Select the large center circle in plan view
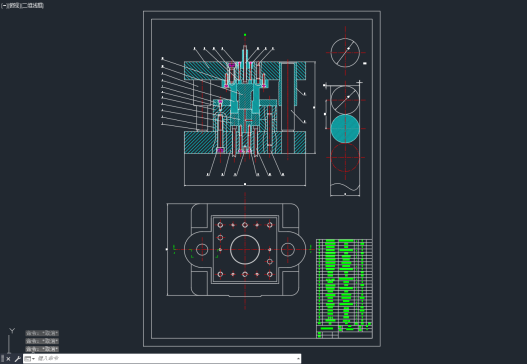 245,249
